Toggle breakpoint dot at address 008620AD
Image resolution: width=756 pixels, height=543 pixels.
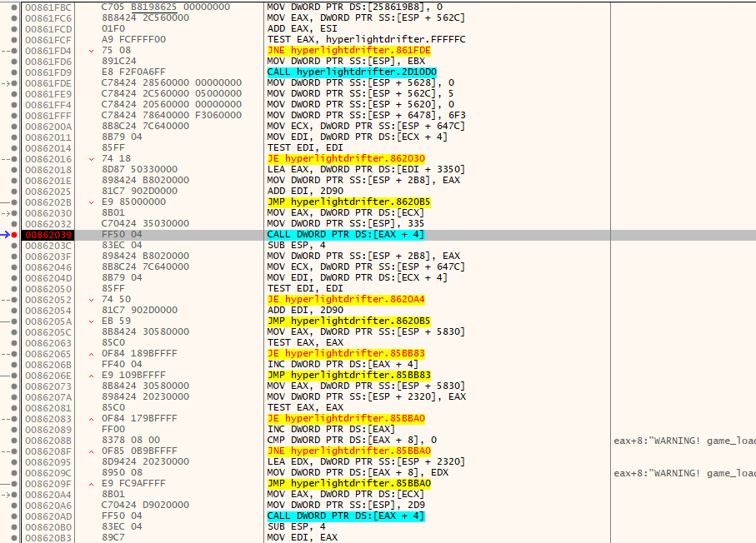click(x=16, y=516)
